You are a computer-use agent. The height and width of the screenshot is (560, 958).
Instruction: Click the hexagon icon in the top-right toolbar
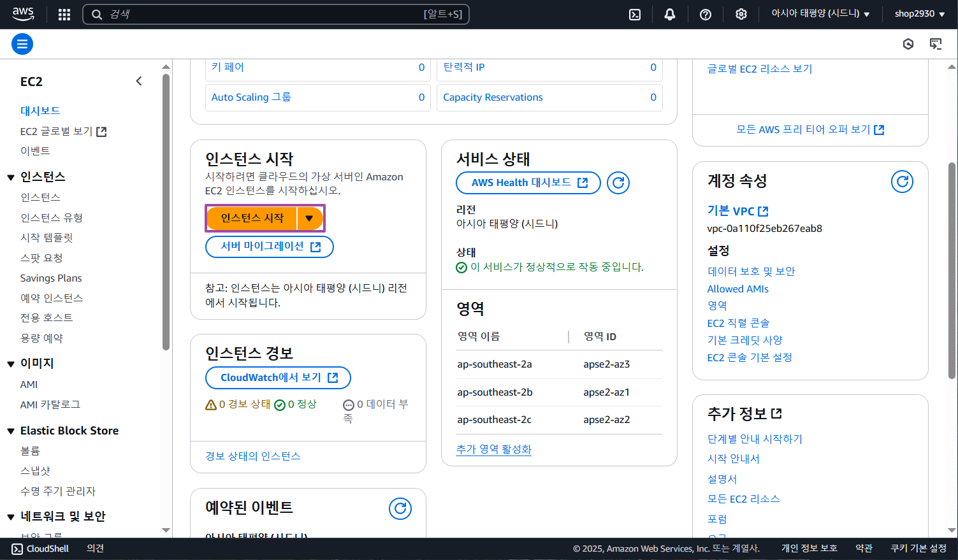click(908, 44)
